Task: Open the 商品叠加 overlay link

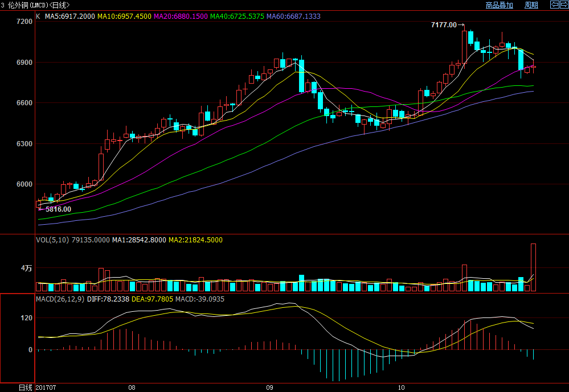Action: coord(500,5)
